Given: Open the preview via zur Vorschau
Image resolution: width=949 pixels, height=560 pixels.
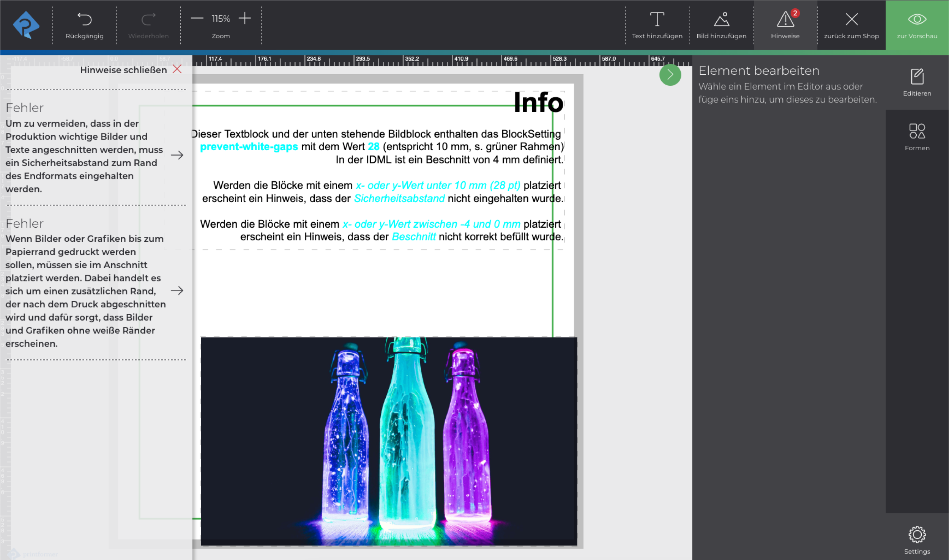Looking at the screenshot, I should pos(917,25).
